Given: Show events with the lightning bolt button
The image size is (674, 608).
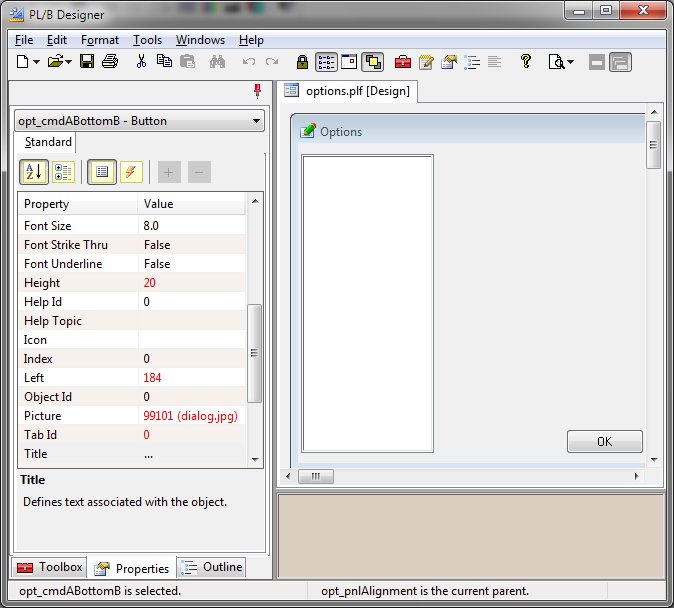Looking at the screenshot, I should click(x=131, y=172).
